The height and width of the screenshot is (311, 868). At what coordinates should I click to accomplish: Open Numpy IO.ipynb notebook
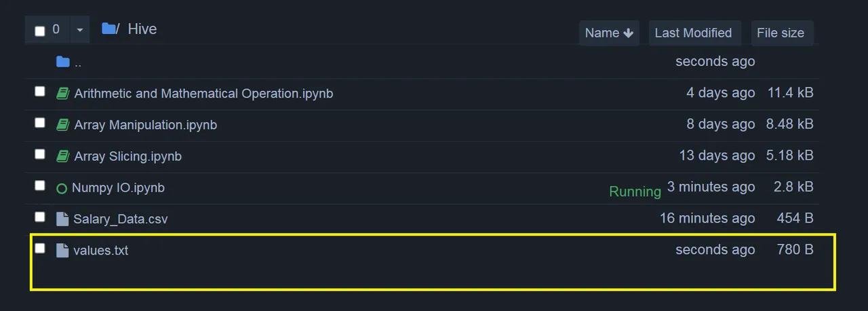click(x=118, y=187)
